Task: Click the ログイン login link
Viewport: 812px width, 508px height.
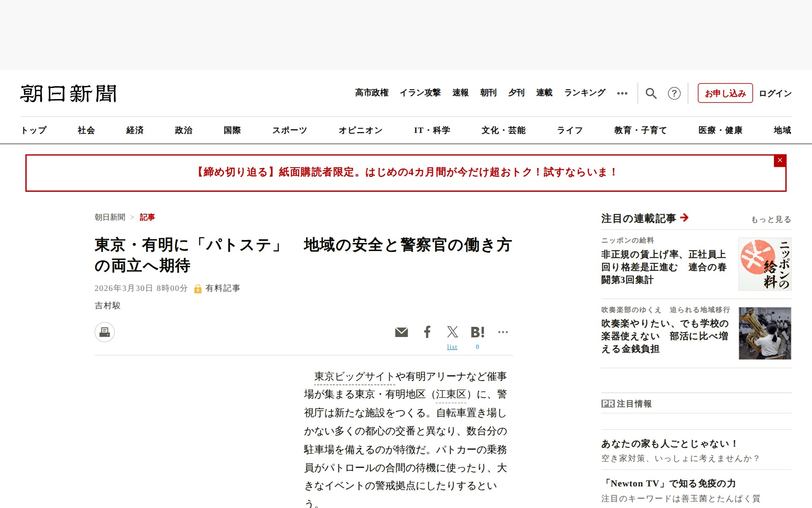Action: pyautogui.click(x=775, y=93)
